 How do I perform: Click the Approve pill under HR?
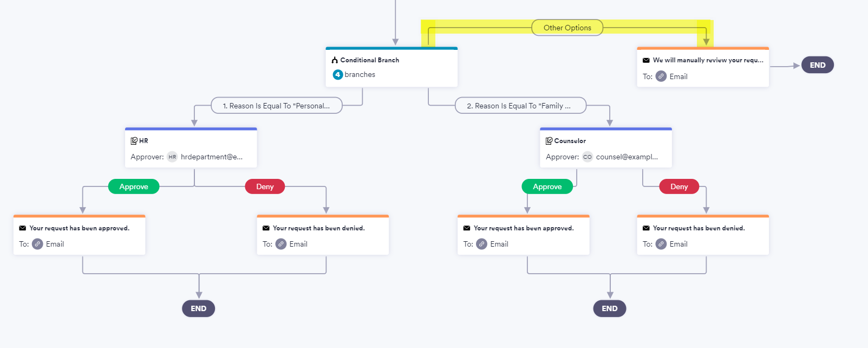(x=134, y=186)
